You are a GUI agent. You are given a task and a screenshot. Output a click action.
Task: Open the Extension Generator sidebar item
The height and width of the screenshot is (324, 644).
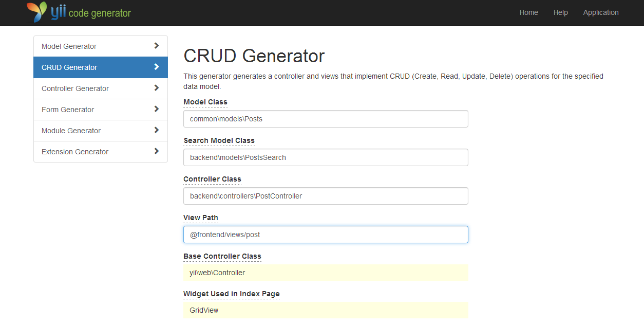pyautogui.click(x=101, y=152)
